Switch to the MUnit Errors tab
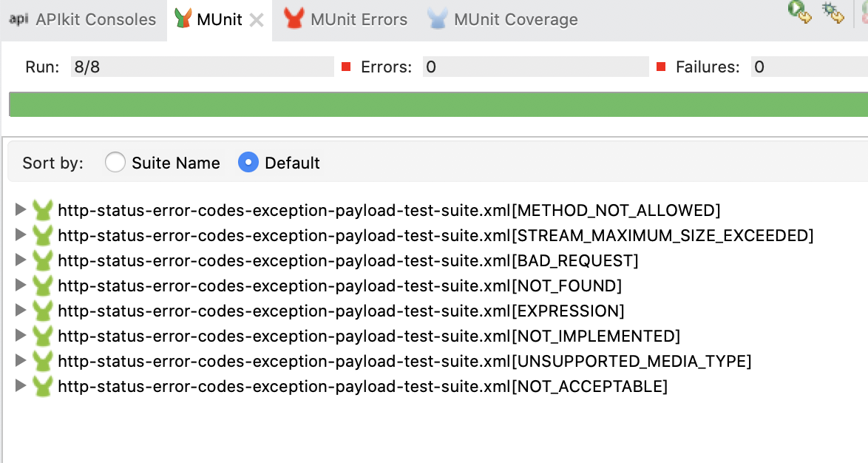This screenshot has width=868, height=463. (x=359, y=20)
